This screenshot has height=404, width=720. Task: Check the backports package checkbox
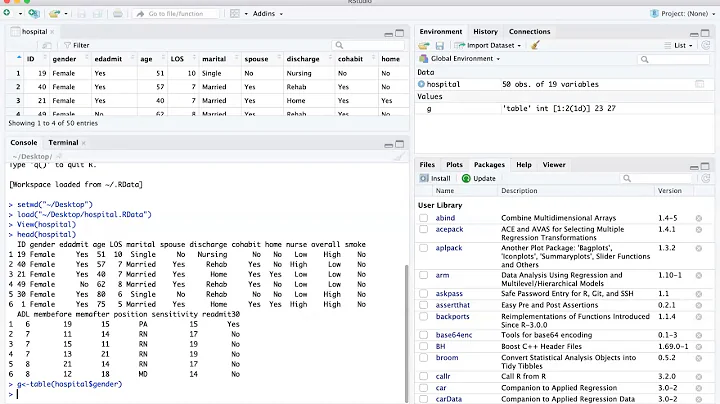point(423,317)
